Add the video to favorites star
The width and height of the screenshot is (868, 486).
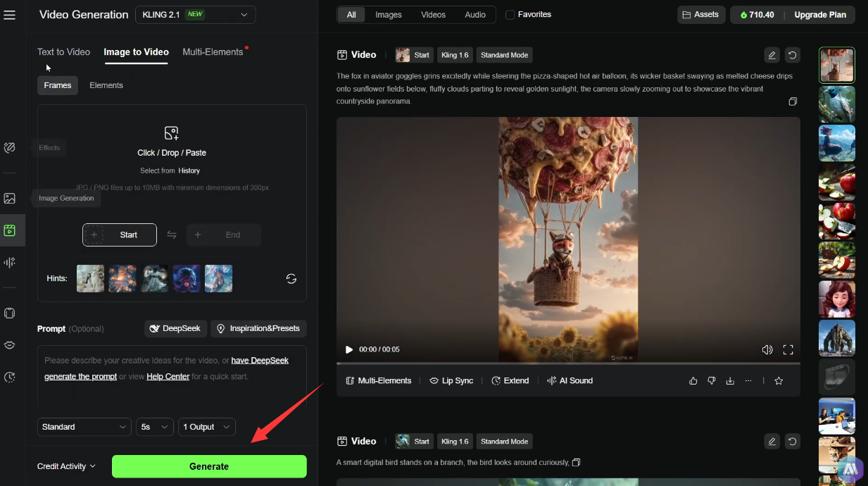coord(779,380)
